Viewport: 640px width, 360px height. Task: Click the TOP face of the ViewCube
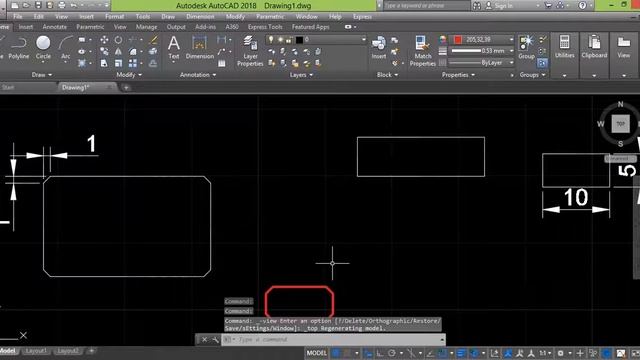[620, 124]
